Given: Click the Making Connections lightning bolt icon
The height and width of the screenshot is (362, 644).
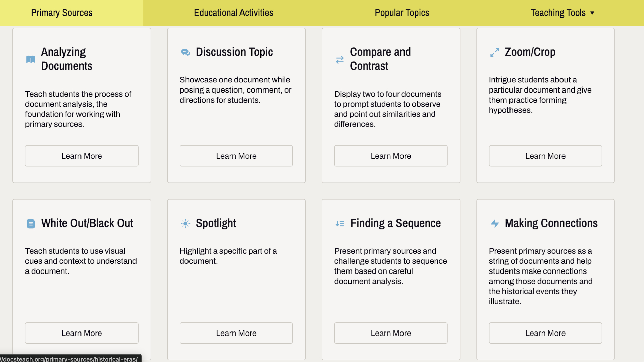Looking at the screenshot, I should tap(495, 224).
